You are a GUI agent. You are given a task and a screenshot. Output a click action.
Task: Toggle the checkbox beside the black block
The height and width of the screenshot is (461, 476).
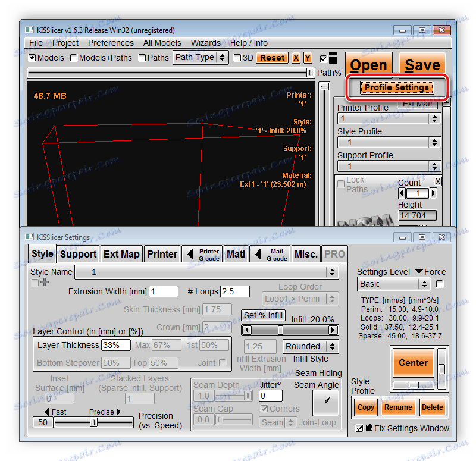point(324,58)
